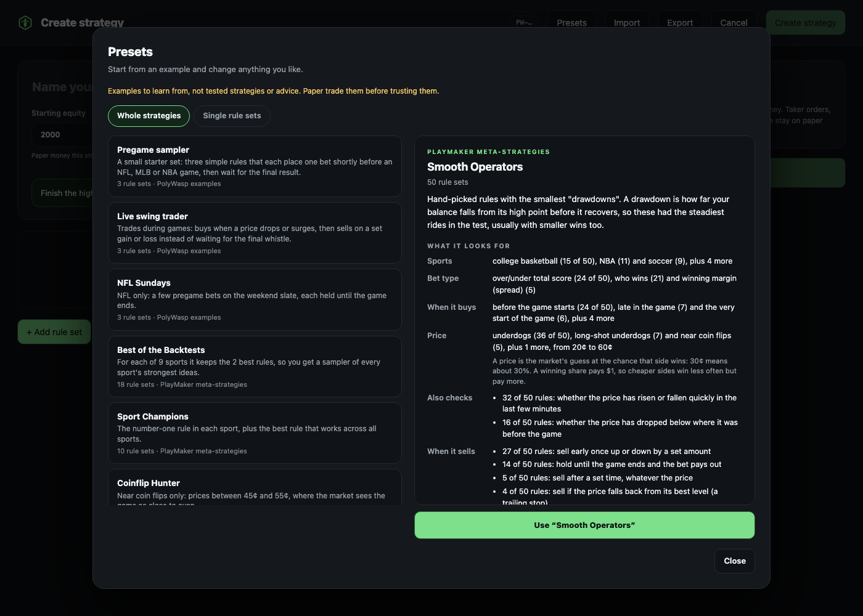This screenshot has height=616, width=863.
Task: Click the WHAT IT LOOKS FOR heading
Action: (x=468, y=246)
